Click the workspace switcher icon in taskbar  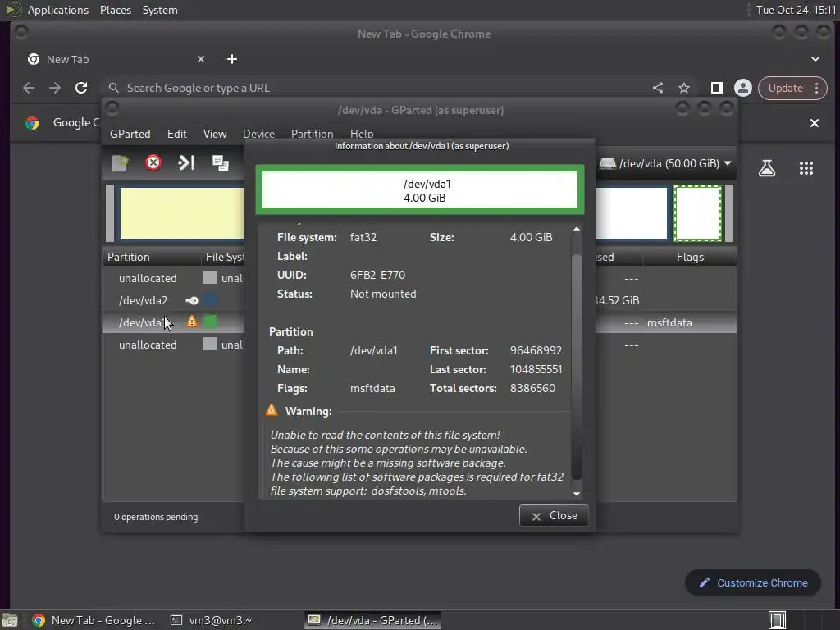tap(777, 620)
